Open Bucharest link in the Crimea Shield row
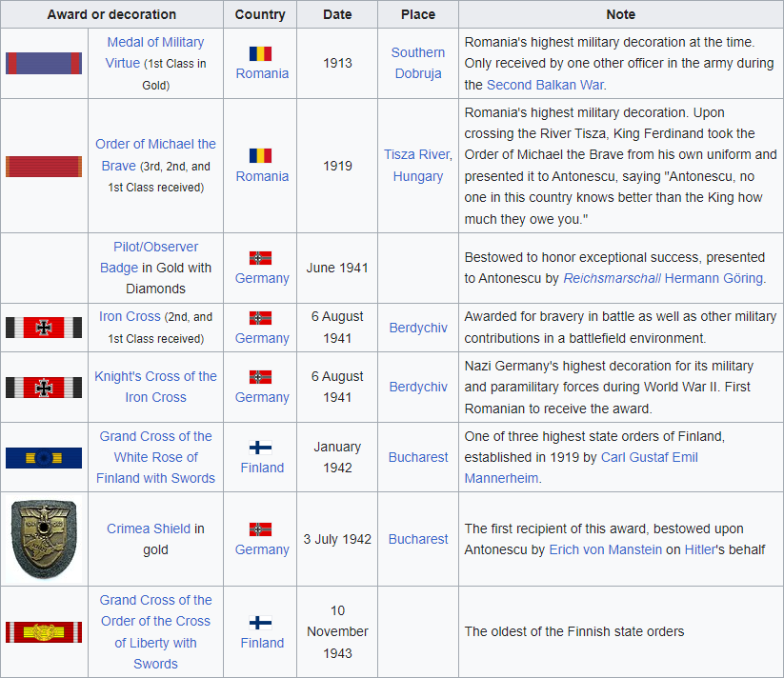Screen dimensions: 784x678 tap(418, 539)
